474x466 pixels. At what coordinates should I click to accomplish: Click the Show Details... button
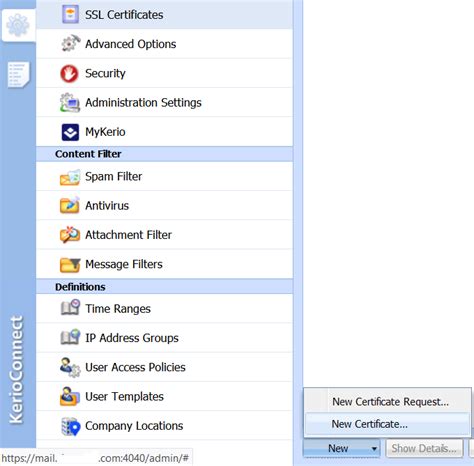point(424,448)
